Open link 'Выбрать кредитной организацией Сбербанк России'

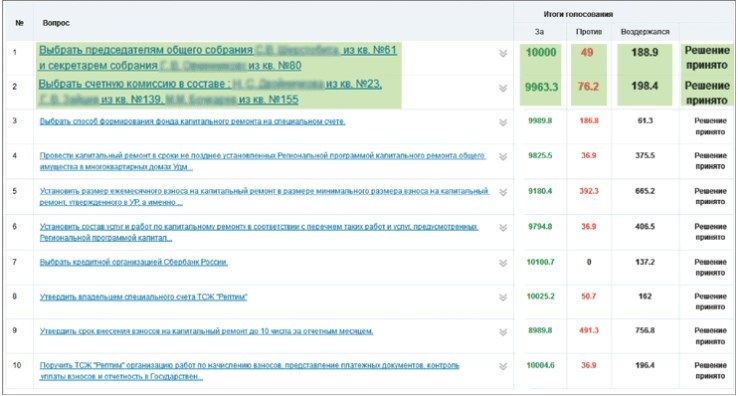134,262
